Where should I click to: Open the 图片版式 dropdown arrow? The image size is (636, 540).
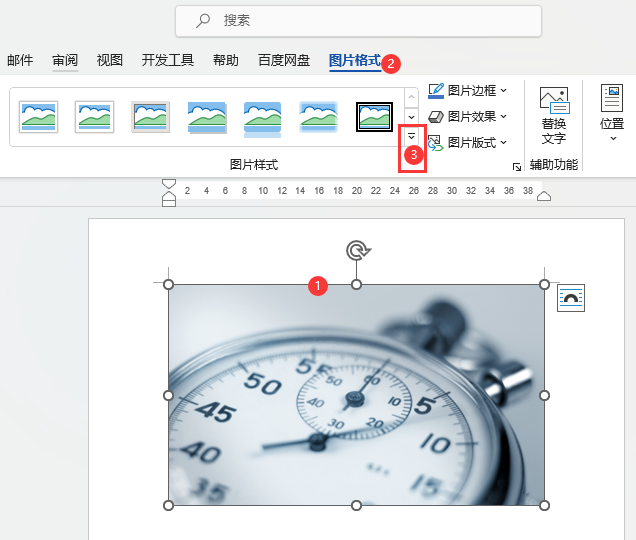[503, 142]
